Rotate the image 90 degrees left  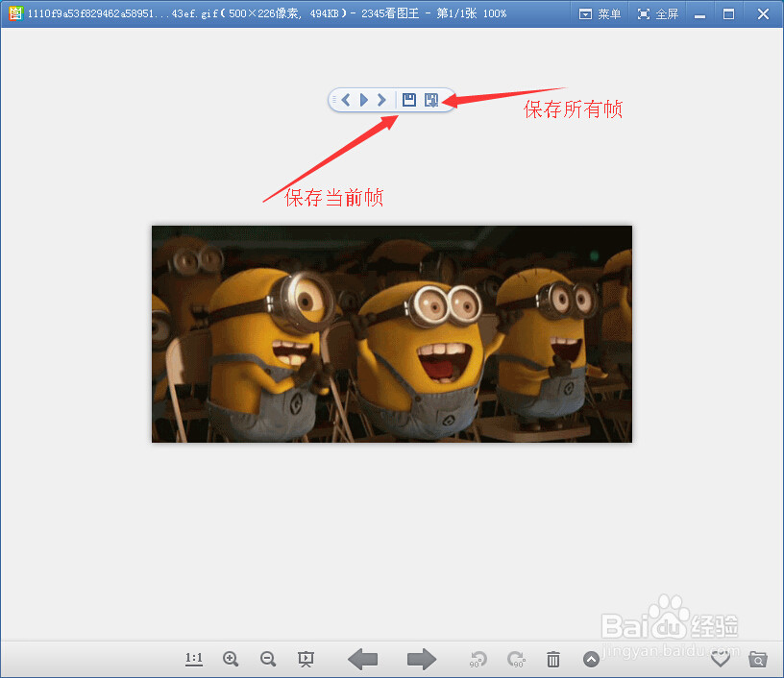(x=478, y=659)
